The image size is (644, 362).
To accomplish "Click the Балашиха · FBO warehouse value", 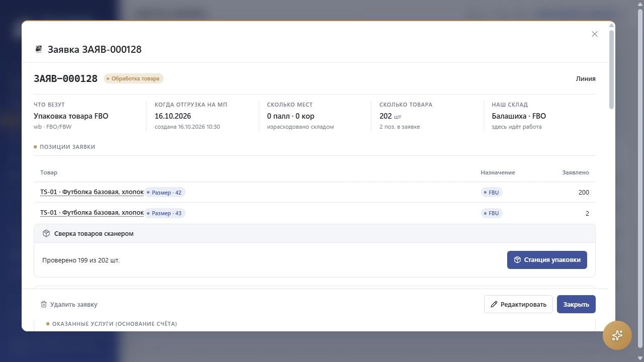I will pos(519,116).
